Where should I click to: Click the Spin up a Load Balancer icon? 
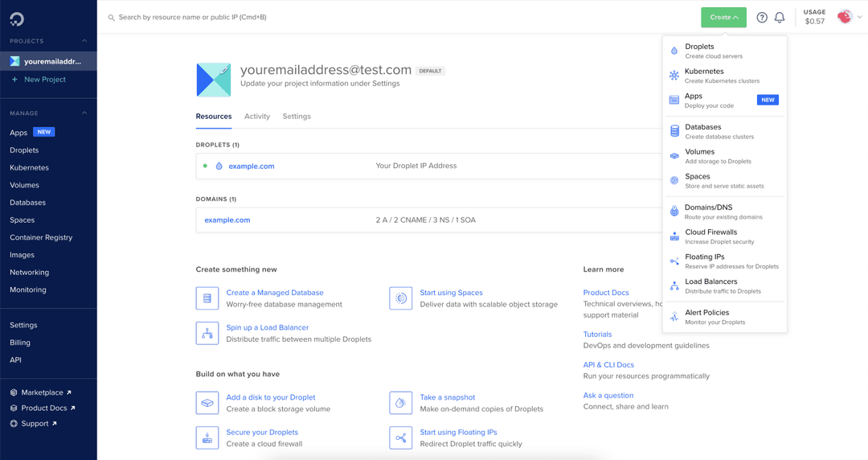coord(207,333)
